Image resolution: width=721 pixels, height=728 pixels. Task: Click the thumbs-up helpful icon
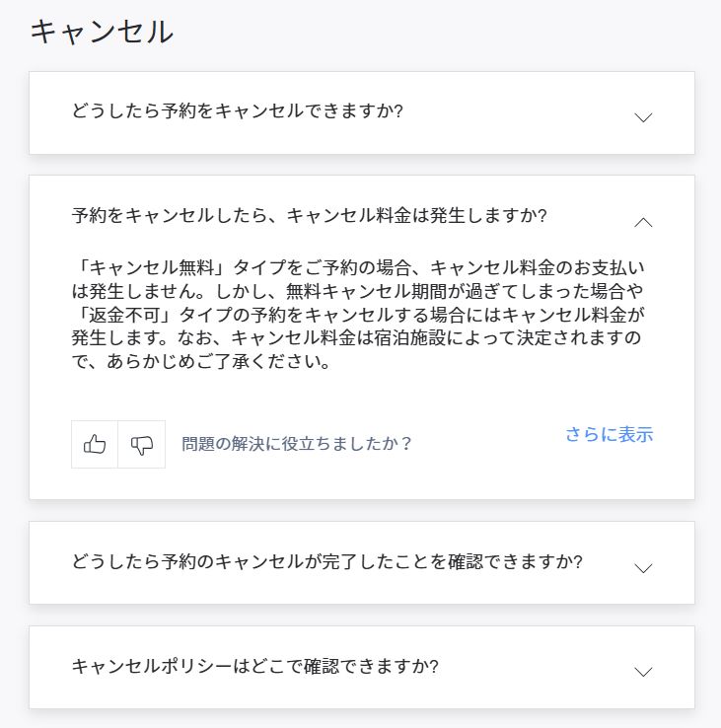95,444
